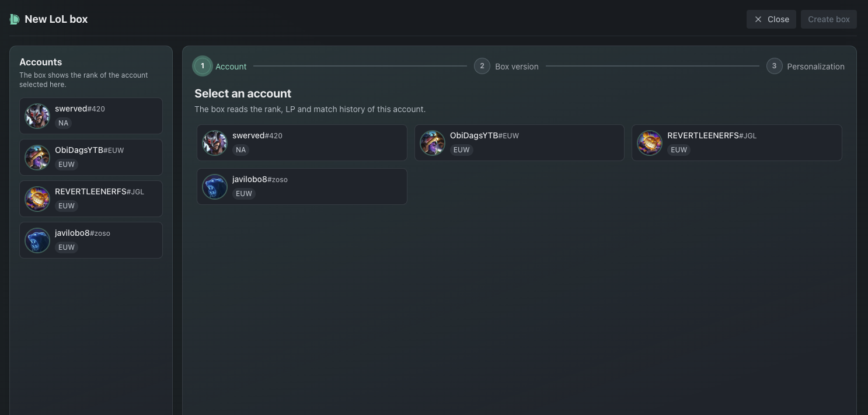Choose javilobo8#zoso name in the Accounts sidebar
868x415 pixels.
coord(82,233)
